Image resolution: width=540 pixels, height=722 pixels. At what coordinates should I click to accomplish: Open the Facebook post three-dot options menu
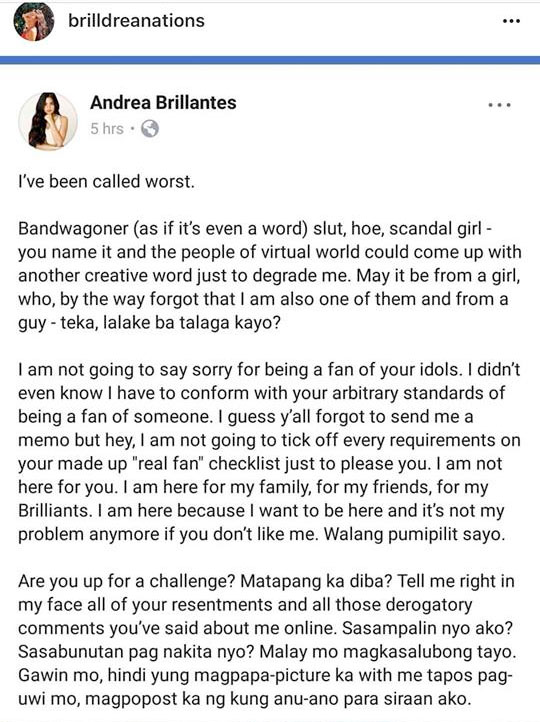[x=499, y=105]
